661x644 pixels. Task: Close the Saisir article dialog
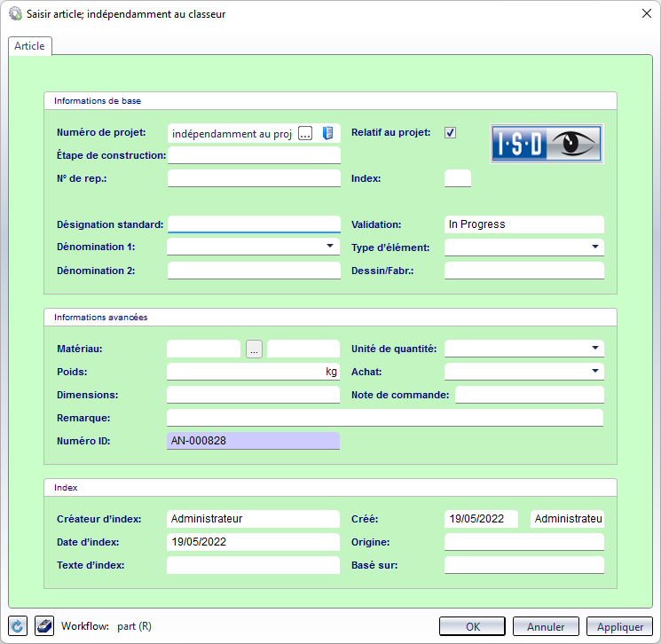coord(645,14)
